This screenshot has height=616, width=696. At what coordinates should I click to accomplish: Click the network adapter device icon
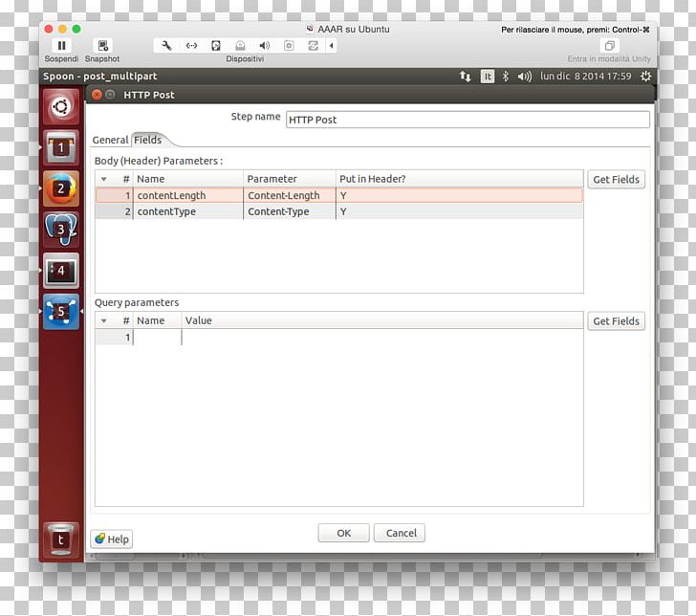(x=191, y=46)
